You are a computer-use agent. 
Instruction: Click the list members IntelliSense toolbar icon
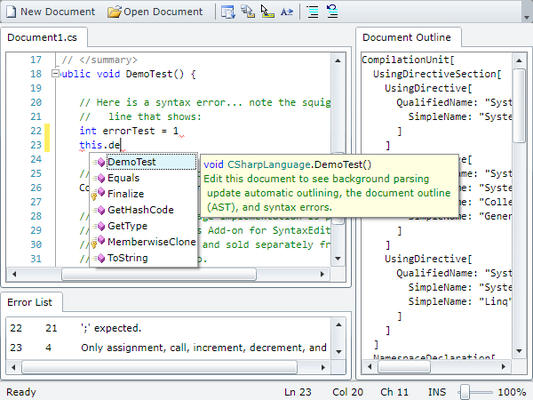click(228, 12)
